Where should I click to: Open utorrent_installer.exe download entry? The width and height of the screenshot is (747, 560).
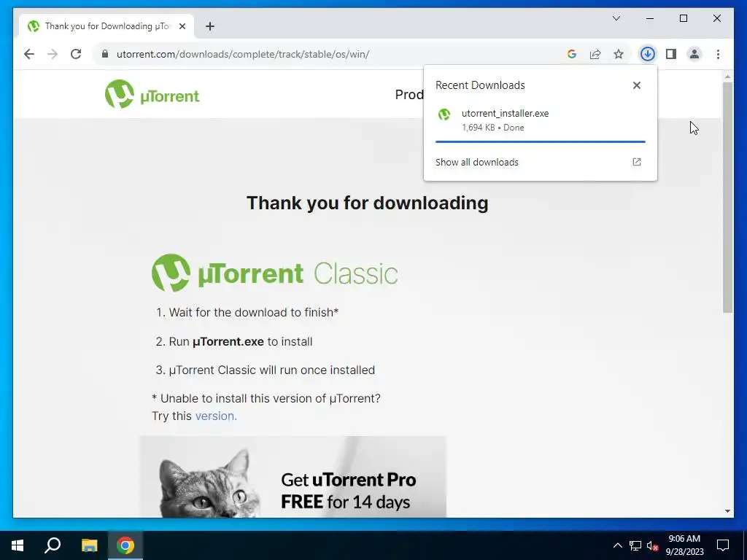541,120
